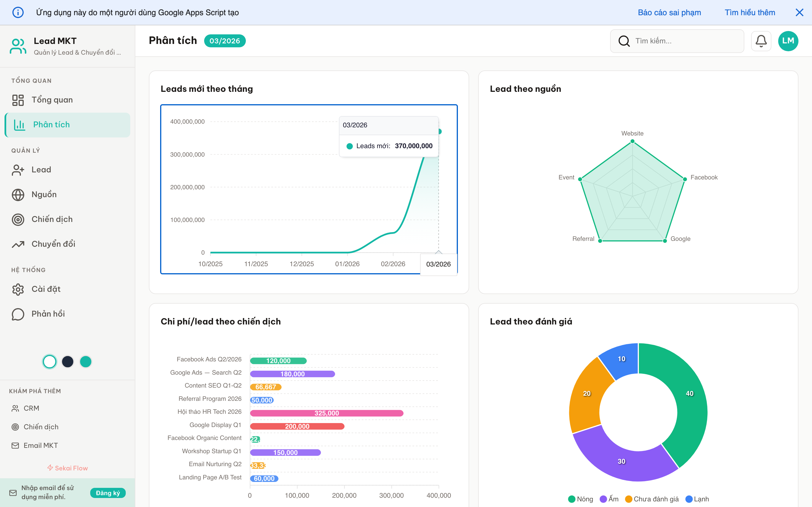Open the Nguồn globe icon
The width and height of the screenshot is (812, 507).
point(17,194)
